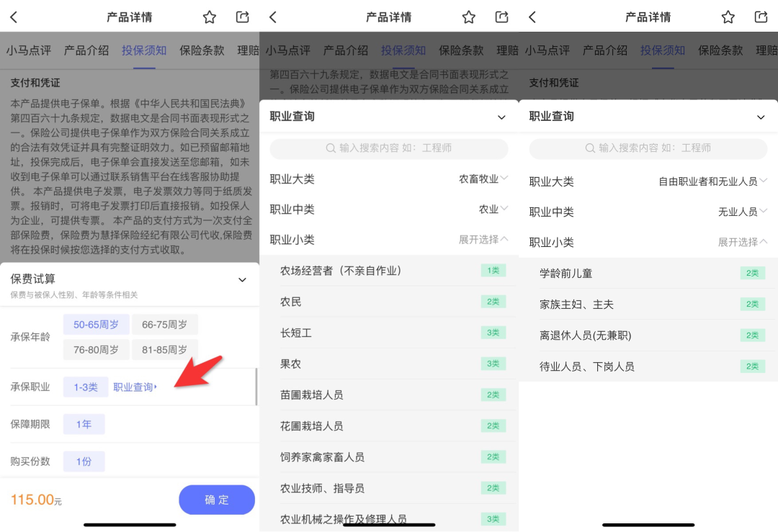Open the 自由职业者和无业人员 category dropdown

point(712,181)
